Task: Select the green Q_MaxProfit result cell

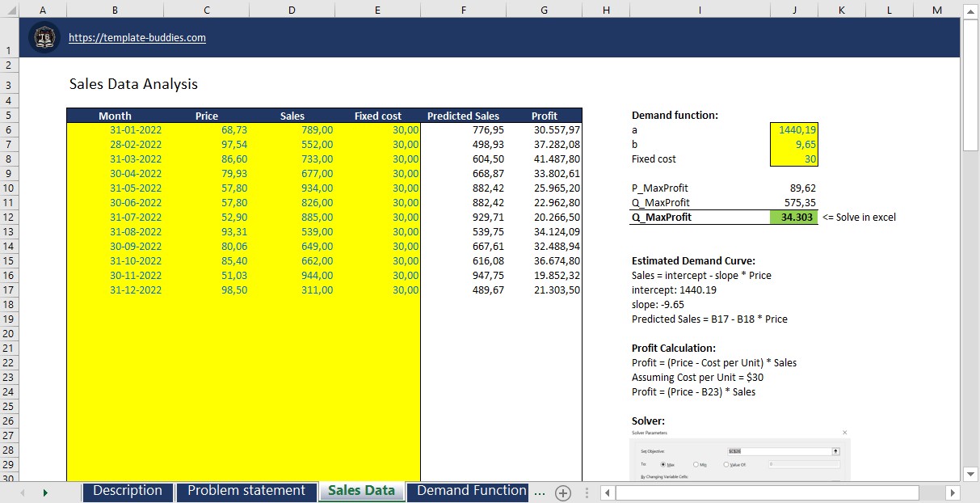Action: coord(795,217)
